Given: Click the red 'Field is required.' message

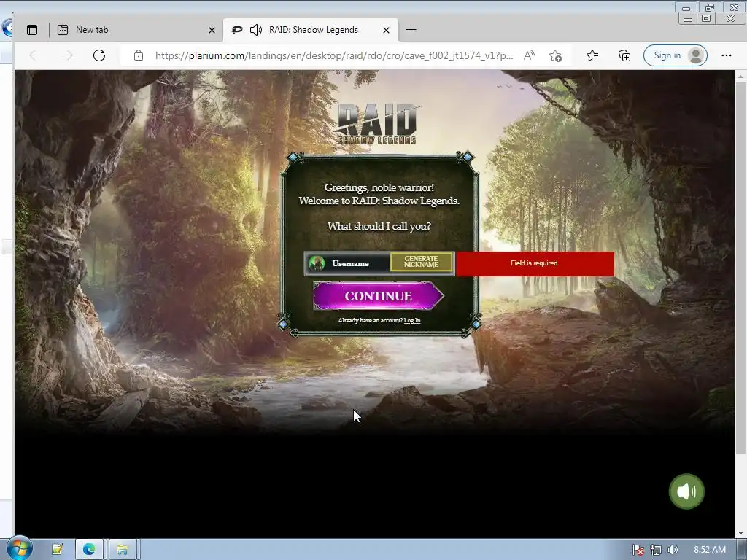Looking at the screenshot, I should 535,263.
